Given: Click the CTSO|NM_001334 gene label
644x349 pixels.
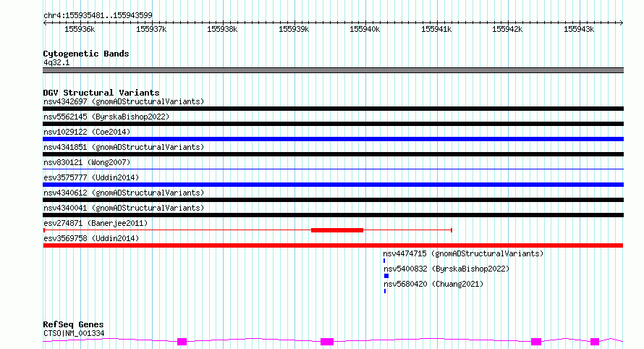Looking at the screenshot, I should (x=74, y=333).
